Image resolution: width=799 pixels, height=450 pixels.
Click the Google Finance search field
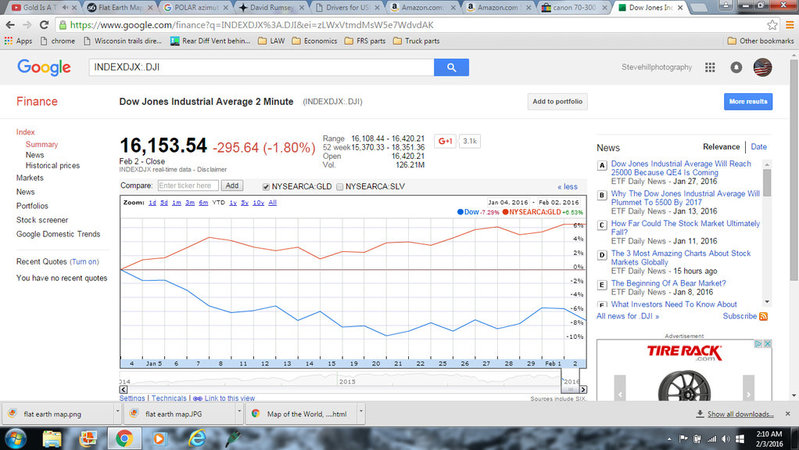[261, 67]
